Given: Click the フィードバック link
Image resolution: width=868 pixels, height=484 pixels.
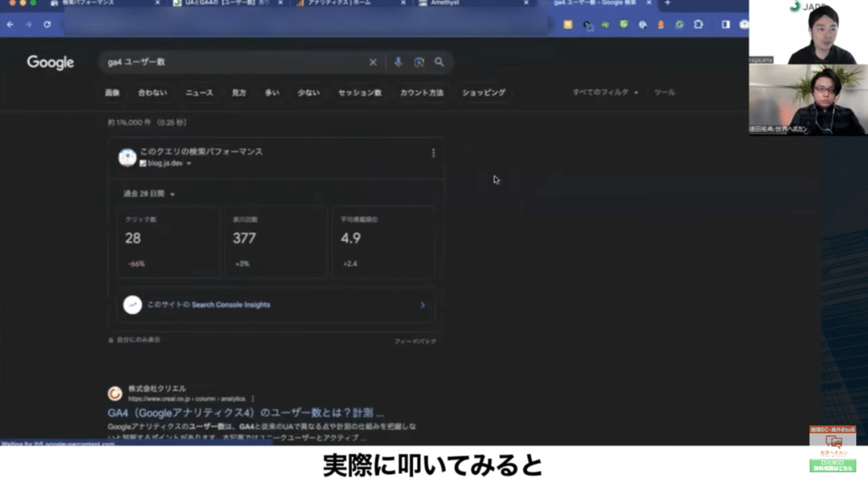Looking at the screenshot, I should pyautogui.click(x=415, y=342).
